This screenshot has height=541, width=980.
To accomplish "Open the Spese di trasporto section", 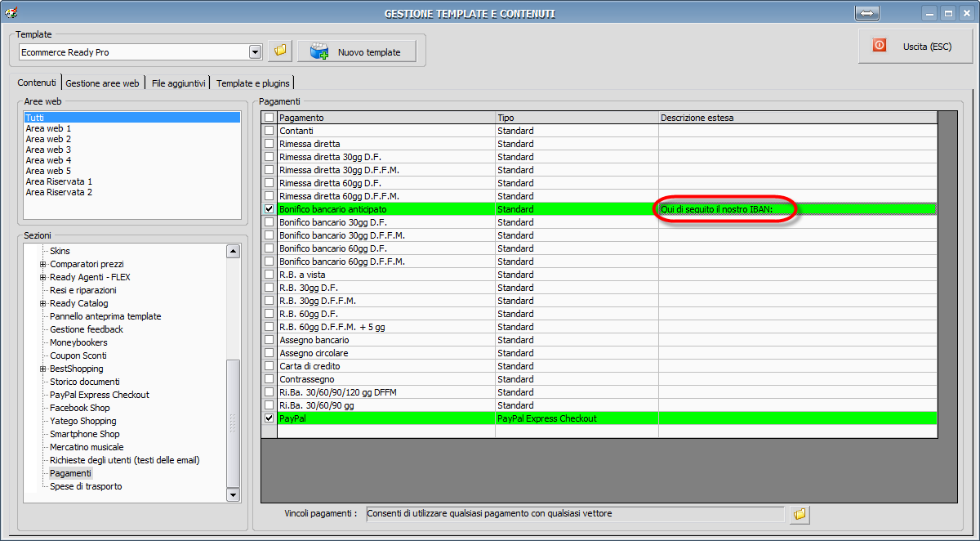I will 86,486.
